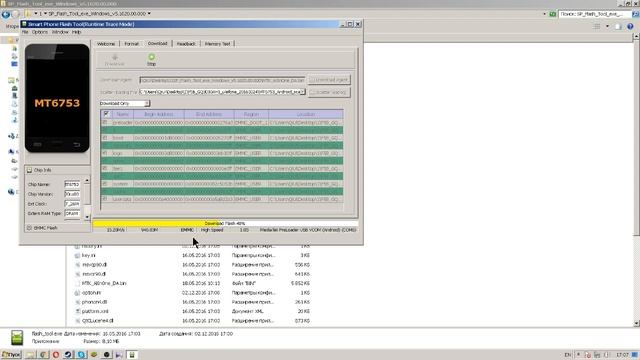The width and height of the screenshot is (640, 360).
Task: Open the Start button on taskbar
Action: click(x=11, y=355)
